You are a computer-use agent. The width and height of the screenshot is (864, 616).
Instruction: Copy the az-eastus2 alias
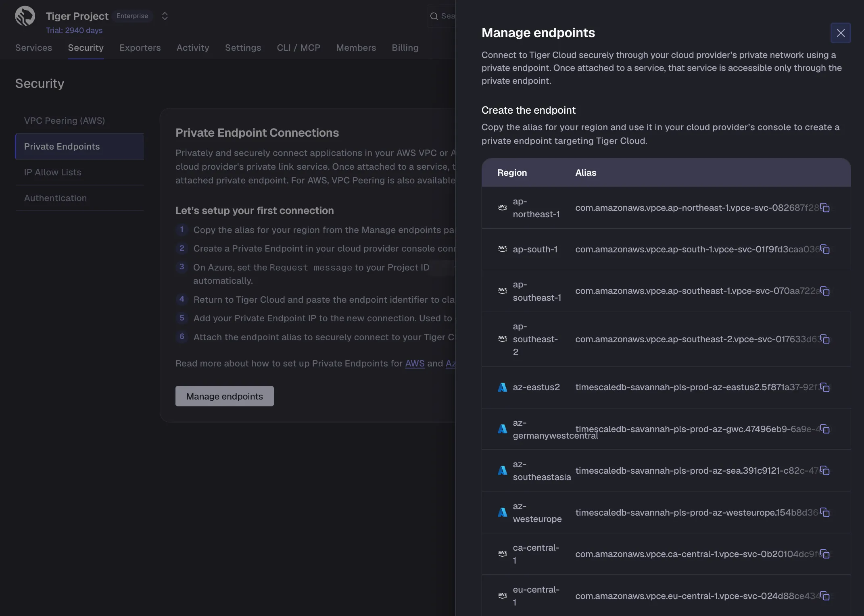tap(825, 387)
